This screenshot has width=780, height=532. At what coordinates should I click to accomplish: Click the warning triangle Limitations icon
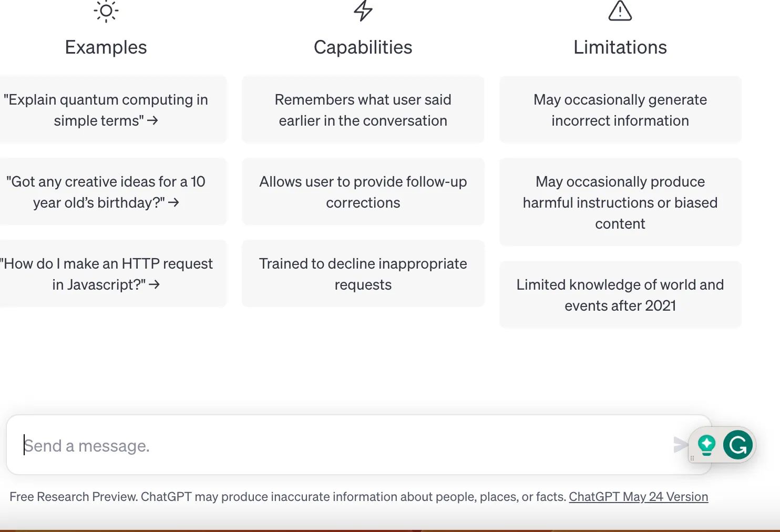click(620, 11)
